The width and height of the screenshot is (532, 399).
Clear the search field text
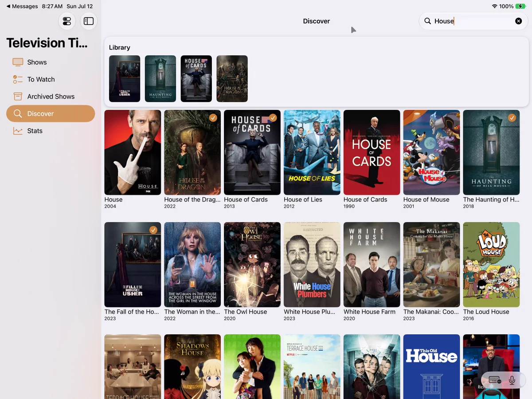[x=518, y=21]
